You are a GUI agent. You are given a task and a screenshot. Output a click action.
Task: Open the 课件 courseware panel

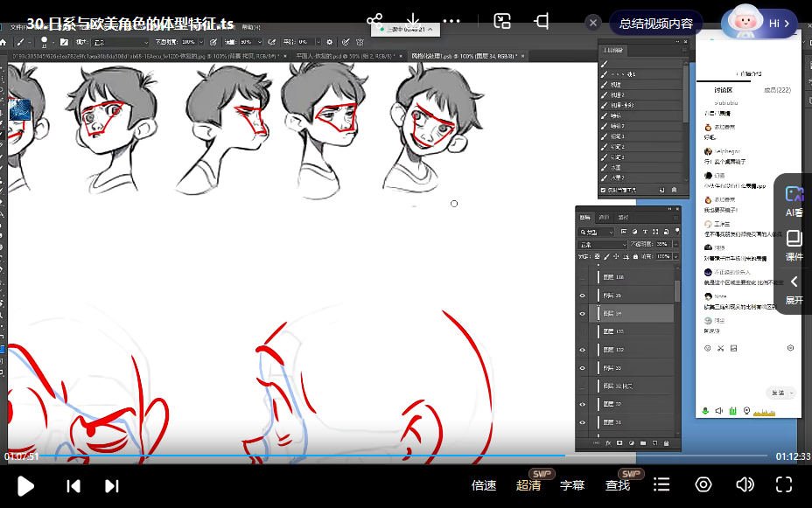[x=794, y=246]
